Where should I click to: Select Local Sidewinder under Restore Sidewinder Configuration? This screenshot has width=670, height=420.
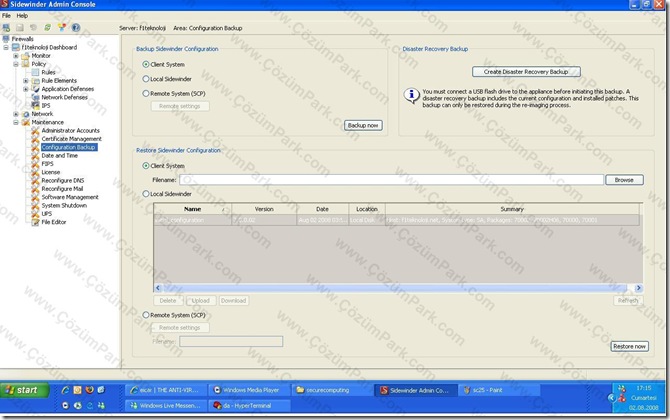[146, 194]
